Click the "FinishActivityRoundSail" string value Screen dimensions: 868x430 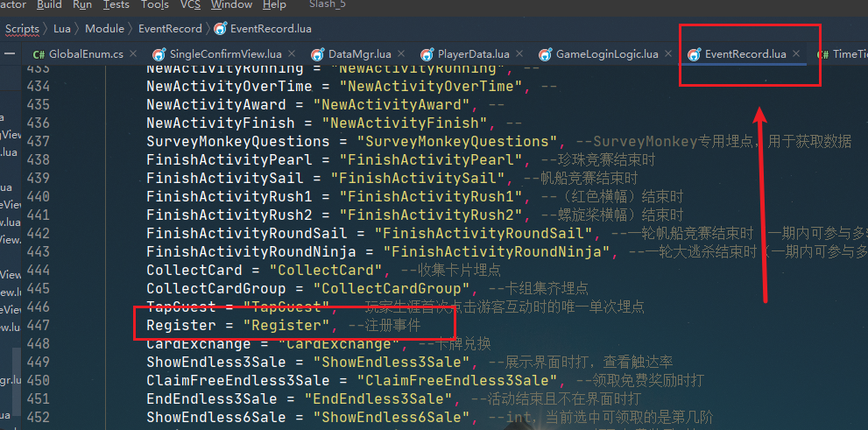pyautogui.click(x=483, y=234)
